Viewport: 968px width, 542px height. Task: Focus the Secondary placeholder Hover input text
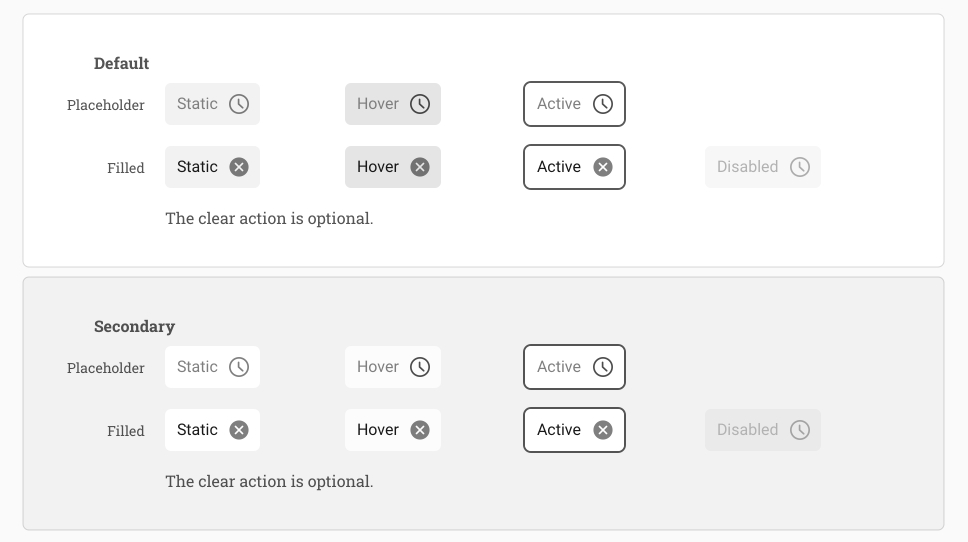pyautogui.click(x=378, y=367)
